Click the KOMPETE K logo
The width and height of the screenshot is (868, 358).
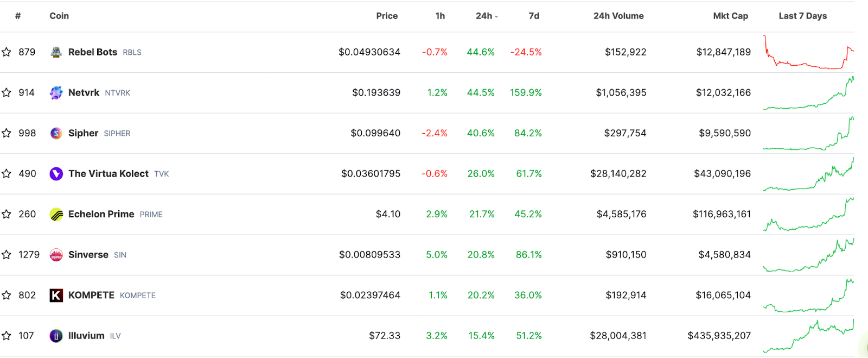[56, 296]
